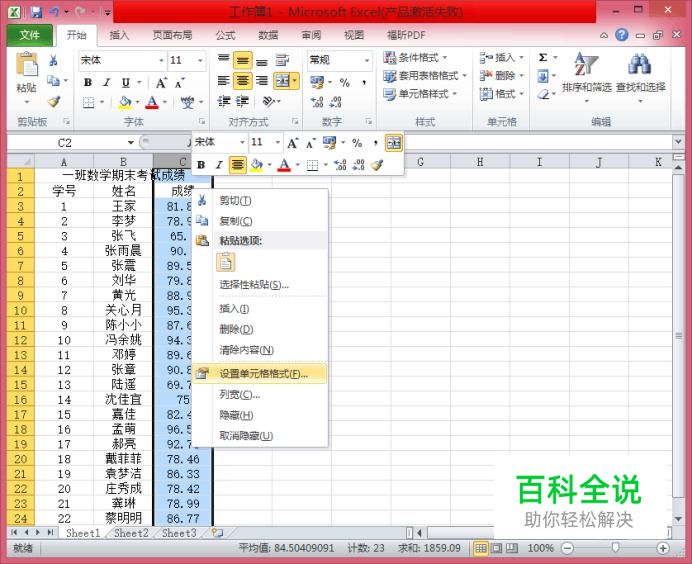Switch to the 插入 Insert ribbon tab
Viewport: 692px width, 564px height.
pos(119,35)
